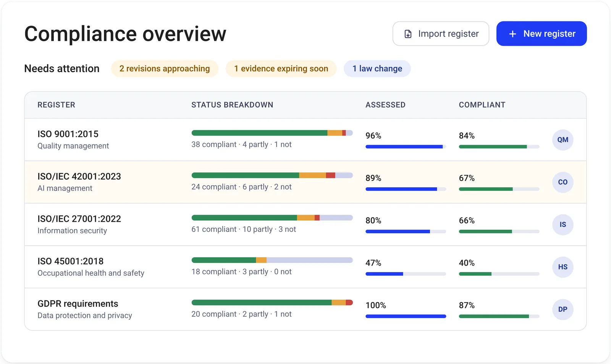Open the ISO 45001:2018 register
Viewport: 611px width, 364px height.
tap(305, 267)
